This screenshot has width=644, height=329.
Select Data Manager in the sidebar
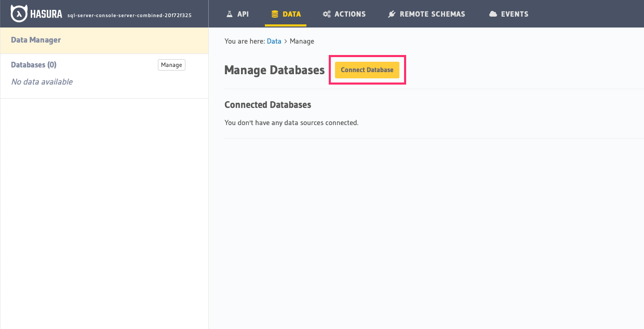pyautogui.click(x=36, y=40)
